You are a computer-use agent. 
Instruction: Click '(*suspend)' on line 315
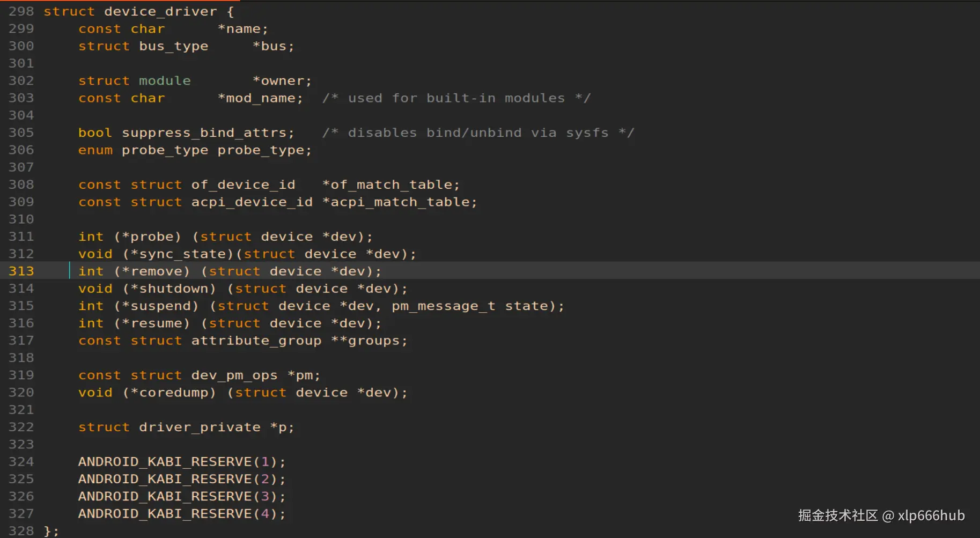156,306
